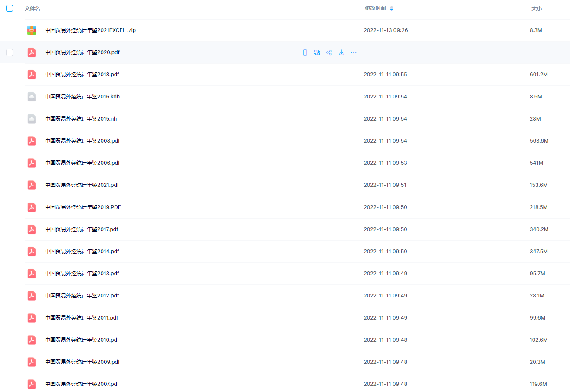Open file 中国贸易外经统计年鉴2015.nh
Screen dimensions: 570x392
click(81, 119)
